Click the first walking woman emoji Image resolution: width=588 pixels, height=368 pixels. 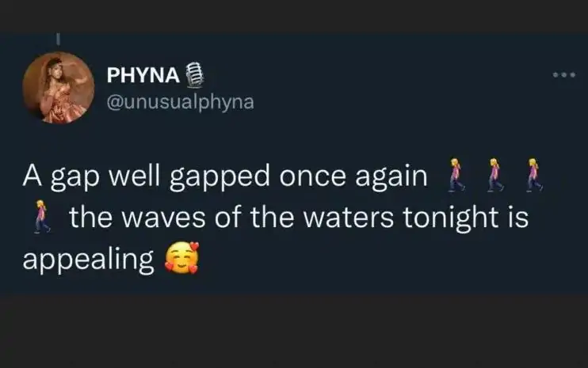tap(455, 176)
